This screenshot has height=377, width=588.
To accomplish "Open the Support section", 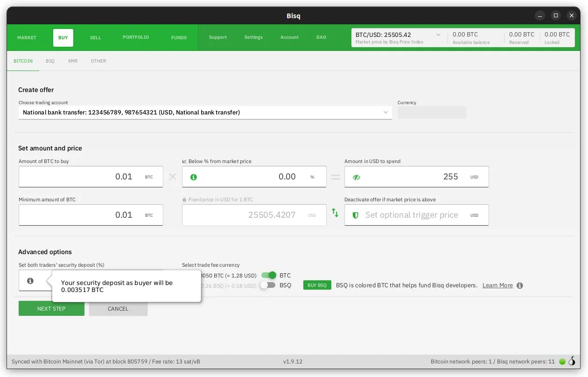I will click(218, 37).
